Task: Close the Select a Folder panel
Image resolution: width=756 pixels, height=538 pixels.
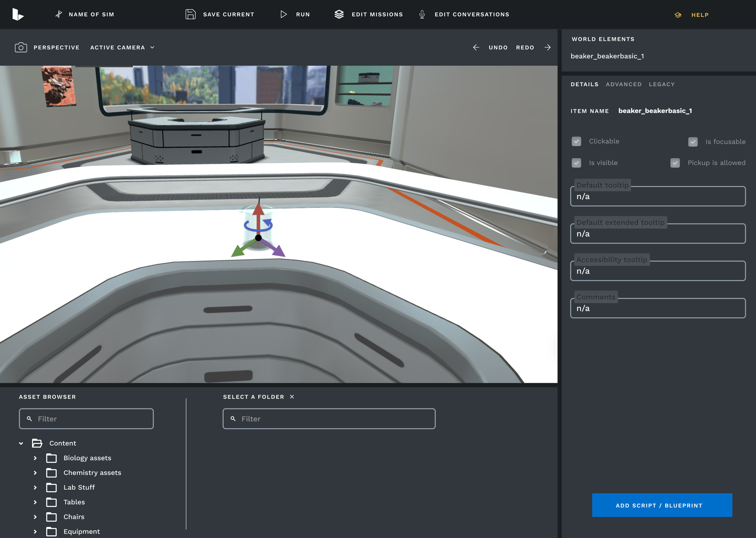Action: pos(292,397)
